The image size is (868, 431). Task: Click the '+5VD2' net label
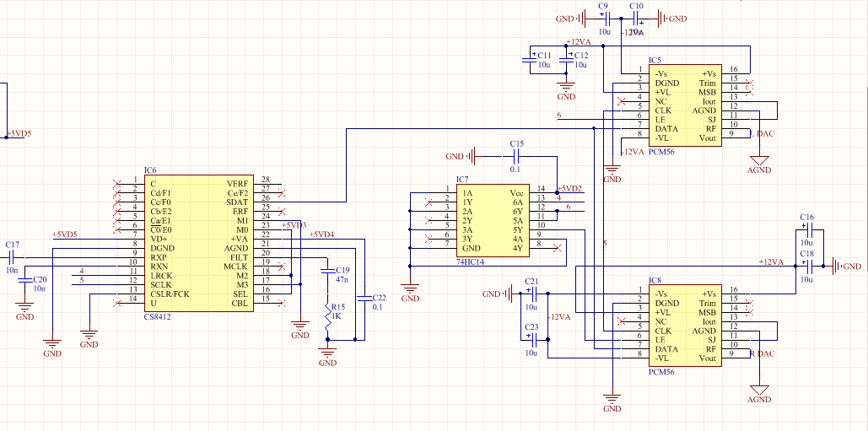coord(569,189)
